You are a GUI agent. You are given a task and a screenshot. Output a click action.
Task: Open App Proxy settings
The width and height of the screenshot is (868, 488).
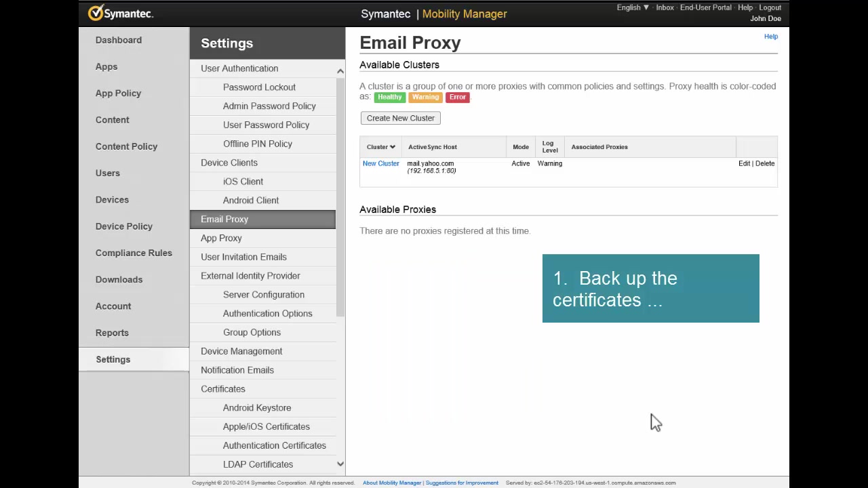(221, 238)
